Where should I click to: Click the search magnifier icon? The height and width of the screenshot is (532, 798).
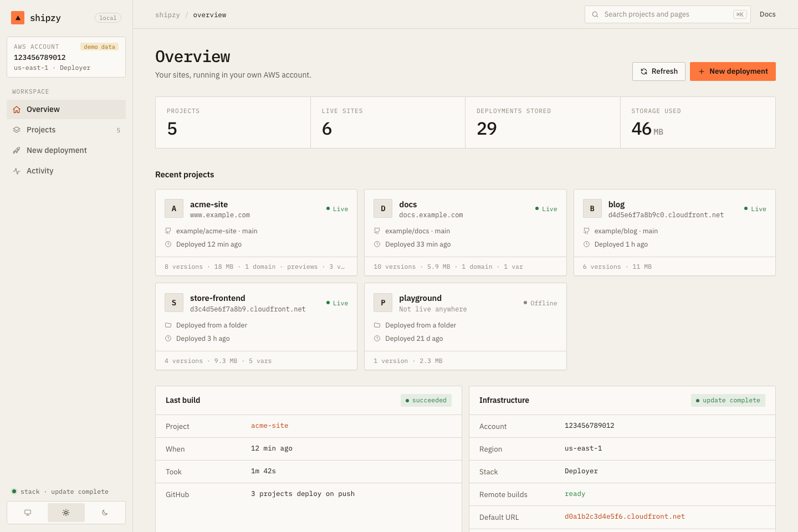pos(595,14)
